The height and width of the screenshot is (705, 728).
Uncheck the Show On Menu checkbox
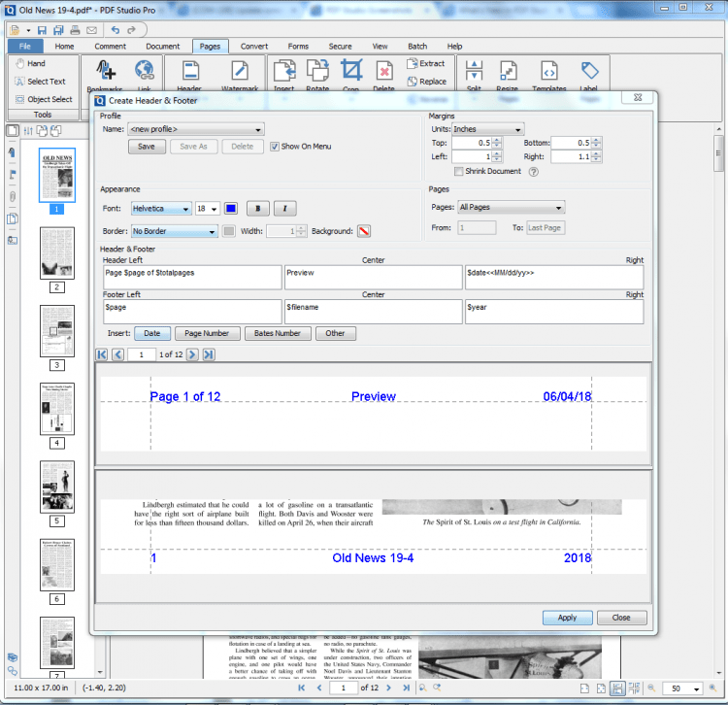tap(275, 147)
